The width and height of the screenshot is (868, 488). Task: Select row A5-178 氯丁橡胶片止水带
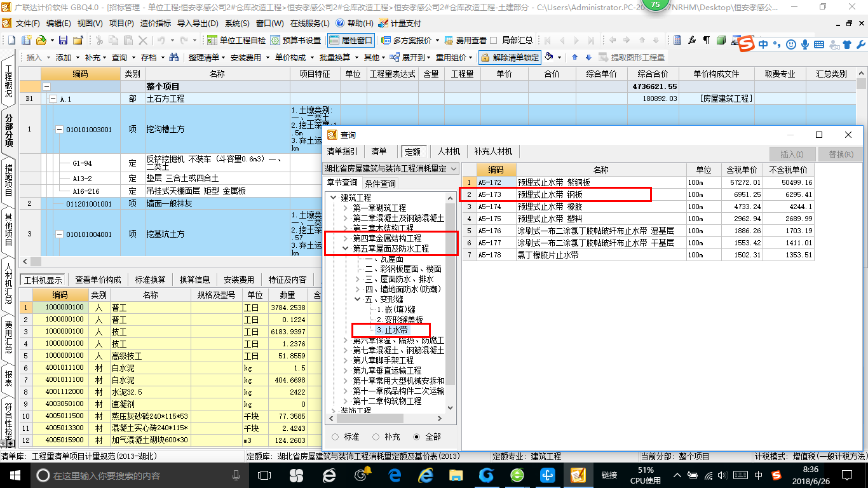click(x=638, y=255)
